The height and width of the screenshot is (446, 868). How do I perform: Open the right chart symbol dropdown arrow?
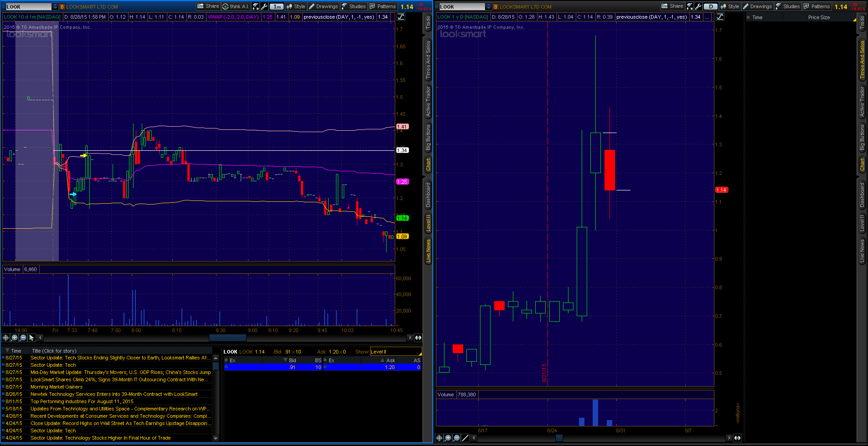tap(489, 7)
